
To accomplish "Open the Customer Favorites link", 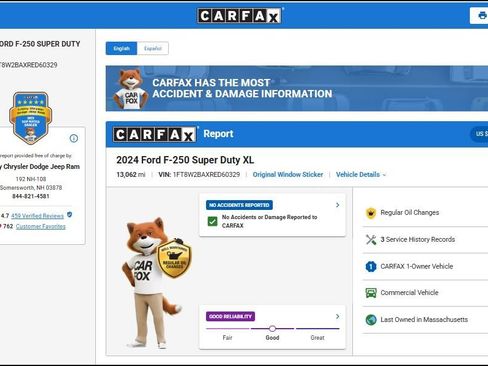I will pos(41,227).
